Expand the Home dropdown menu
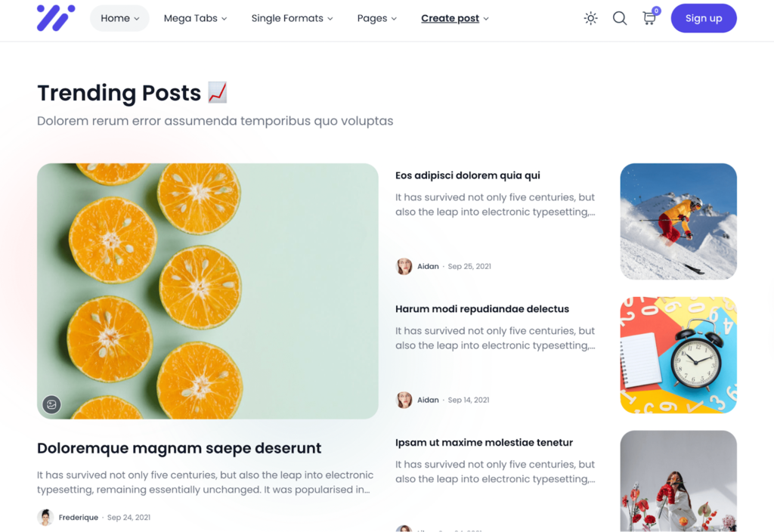This screenshot has width=774, height=532. point(119,18)
